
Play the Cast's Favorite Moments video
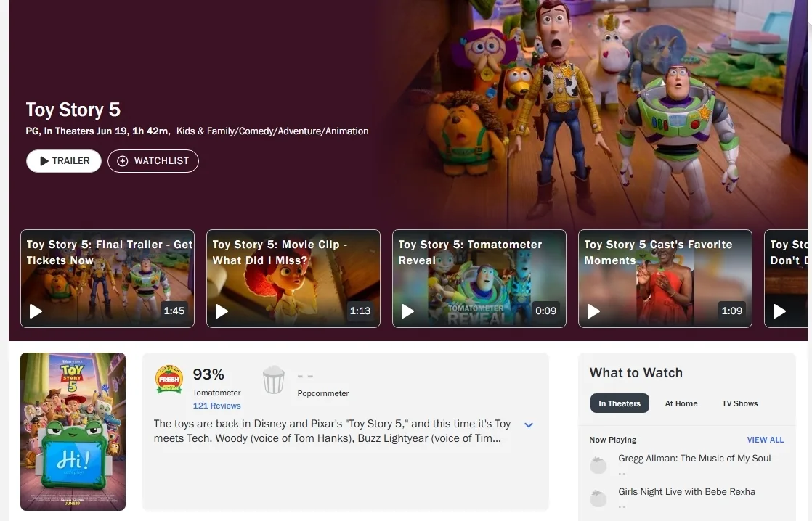665,279
